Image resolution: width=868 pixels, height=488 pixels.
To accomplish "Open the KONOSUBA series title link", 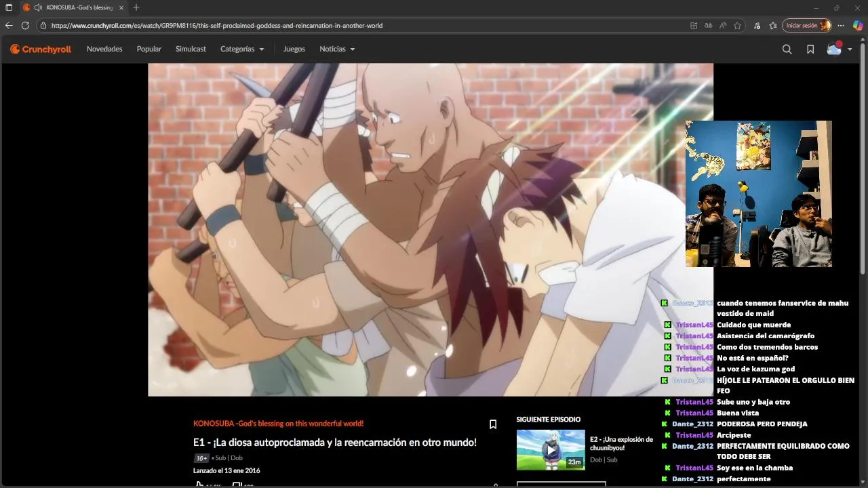I will (278, 424).
